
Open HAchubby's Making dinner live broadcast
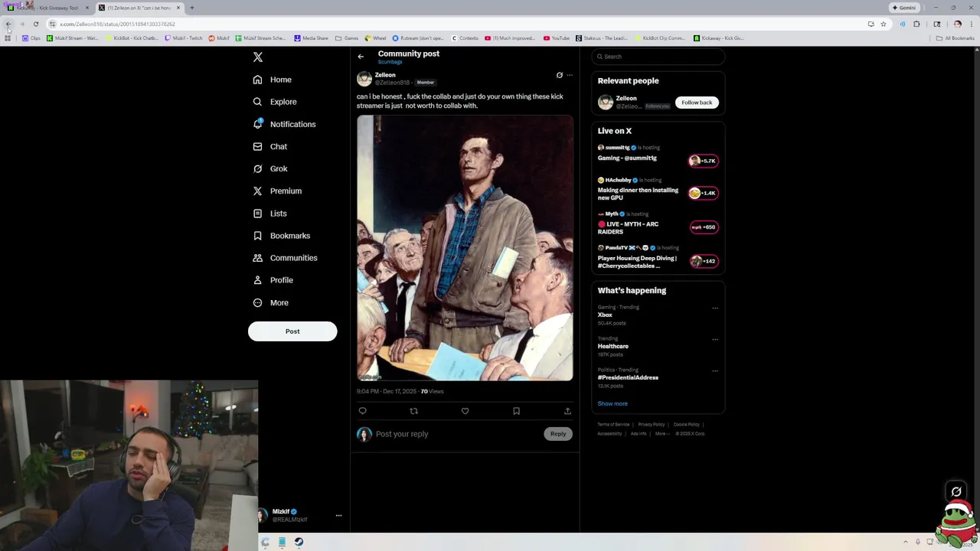tap(658, 189)
